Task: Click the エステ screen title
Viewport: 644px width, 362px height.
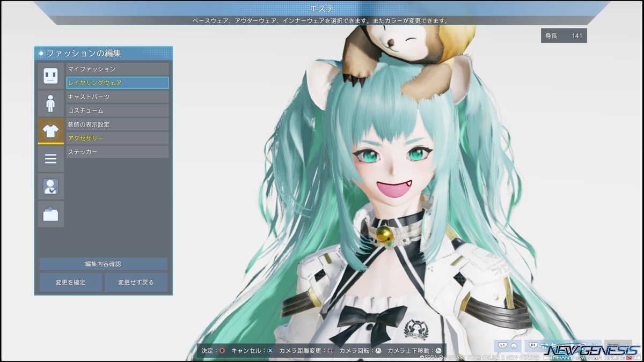Action: [321, 9]
